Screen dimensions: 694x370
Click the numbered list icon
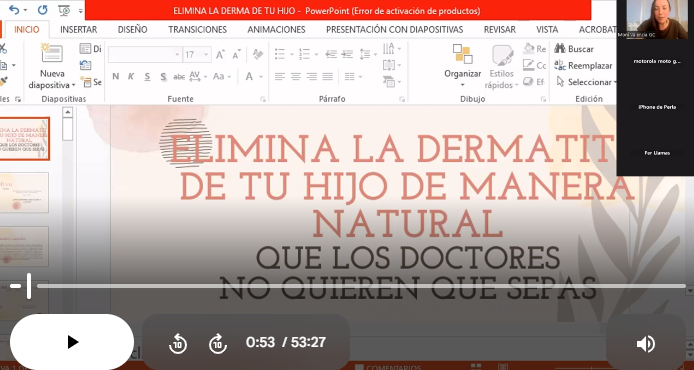point(305,54)
